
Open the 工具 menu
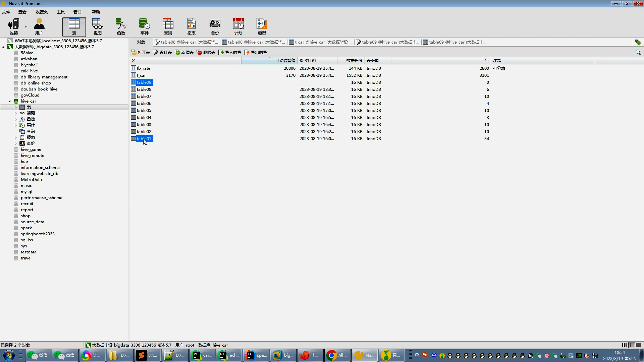point(60,12)
